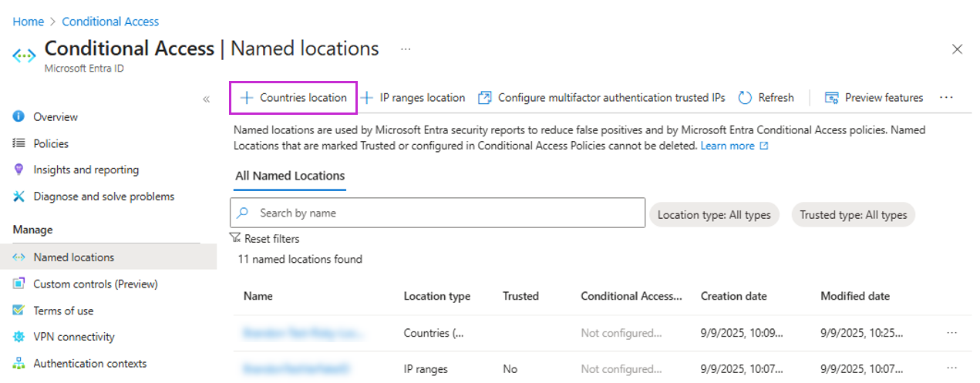The image size is (980, 383).
Task: Go to Insights and reporting
Action: (x=86, y=170)
